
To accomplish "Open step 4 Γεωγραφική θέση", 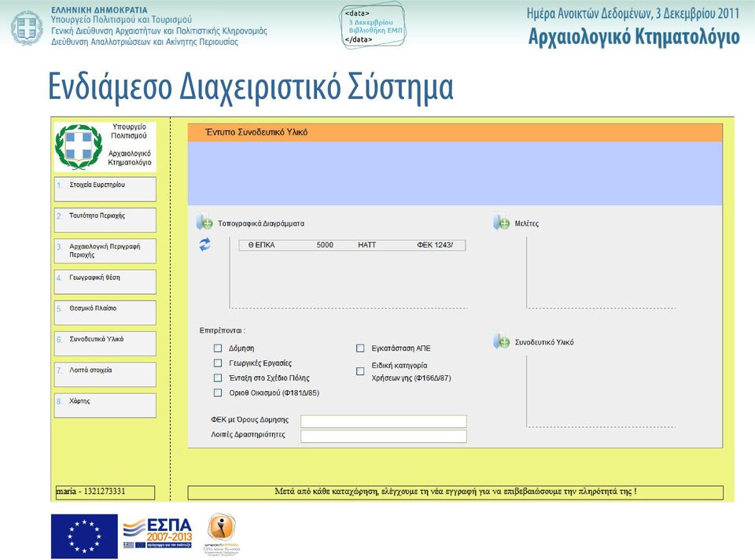I will pos(105,282).
